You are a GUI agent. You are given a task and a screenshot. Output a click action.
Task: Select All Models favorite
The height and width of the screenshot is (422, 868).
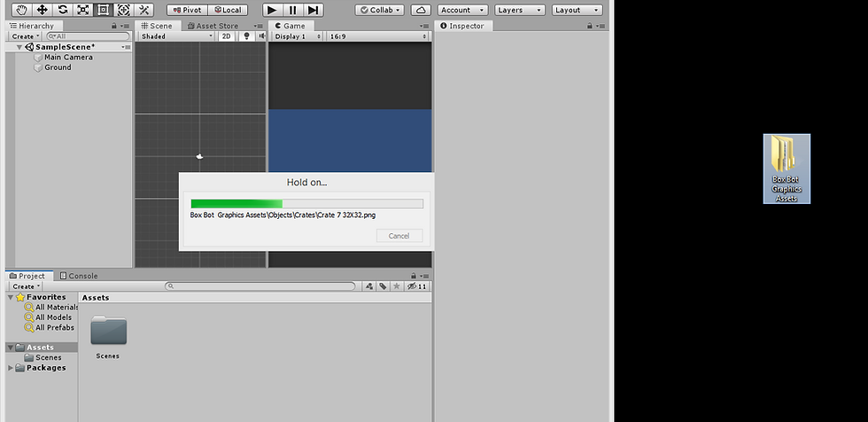[x=48, y=317]
